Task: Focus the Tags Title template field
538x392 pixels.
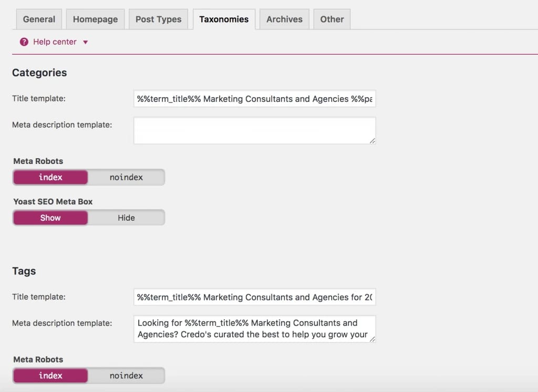Action: 254,297
